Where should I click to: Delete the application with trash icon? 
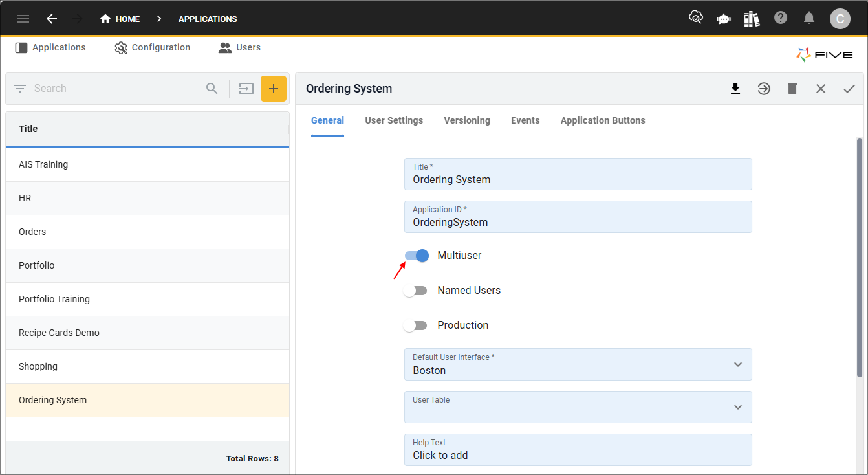tap(792, 89)
